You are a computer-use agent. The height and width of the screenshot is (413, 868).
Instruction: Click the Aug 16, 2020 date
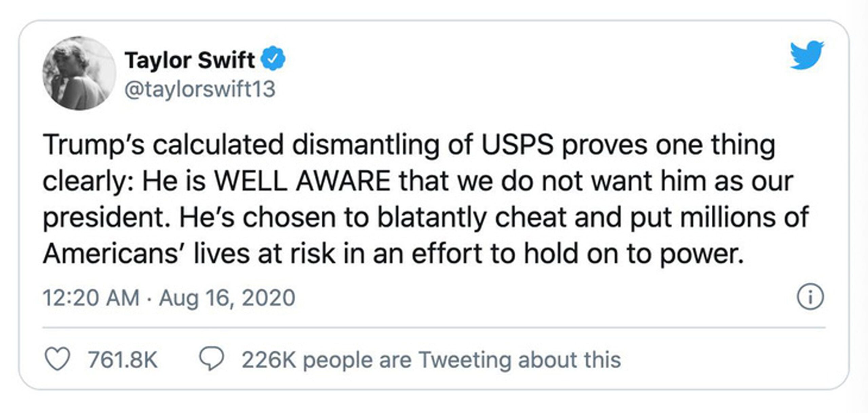227,298
